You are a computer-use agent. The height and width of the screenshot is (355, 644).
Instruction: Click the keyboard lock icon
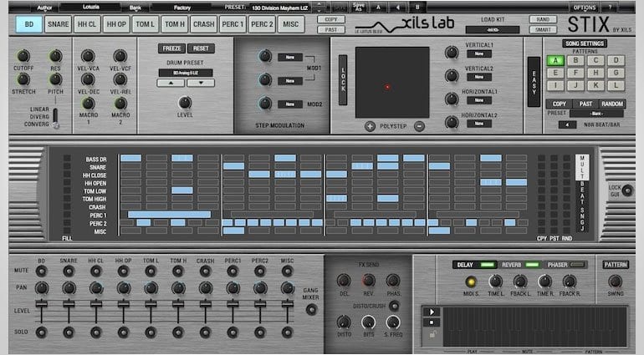(432, 333)
